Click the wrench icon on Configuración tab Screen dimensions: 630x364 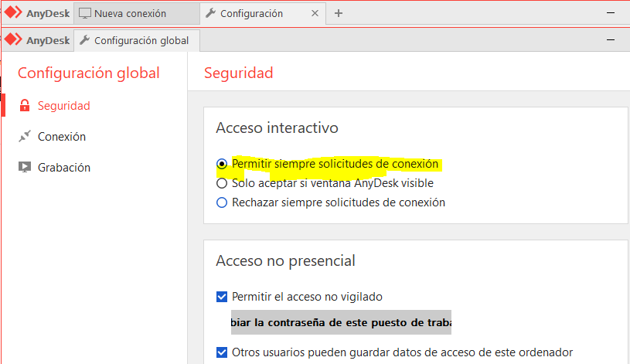tap(210, 13)
